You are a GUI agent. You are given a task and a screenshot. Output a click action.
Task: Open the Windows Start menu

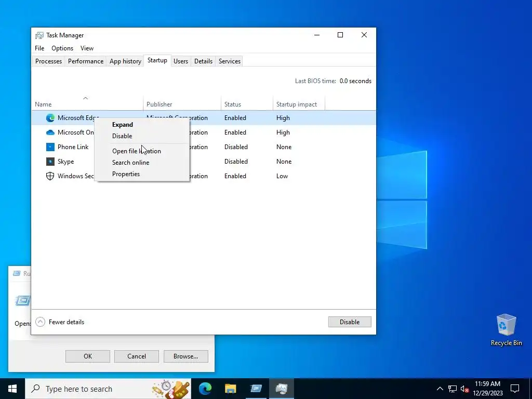pos(12,389)
